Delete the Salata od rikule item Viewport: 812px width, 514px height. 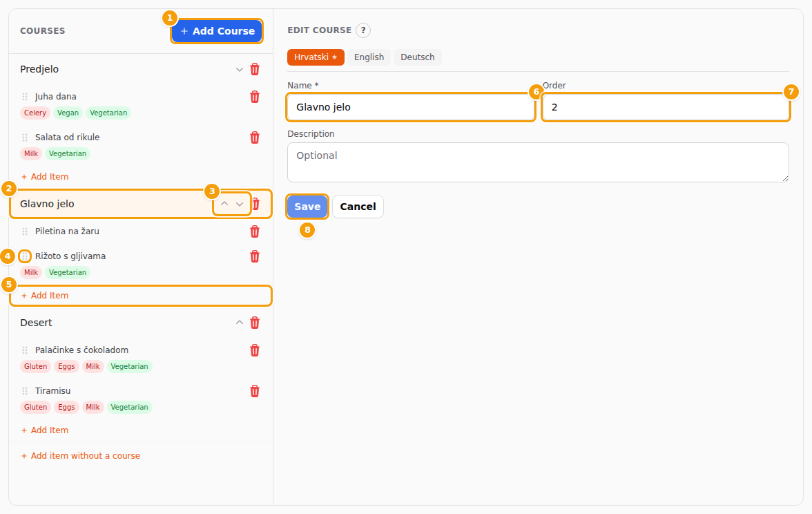[255, 138]
